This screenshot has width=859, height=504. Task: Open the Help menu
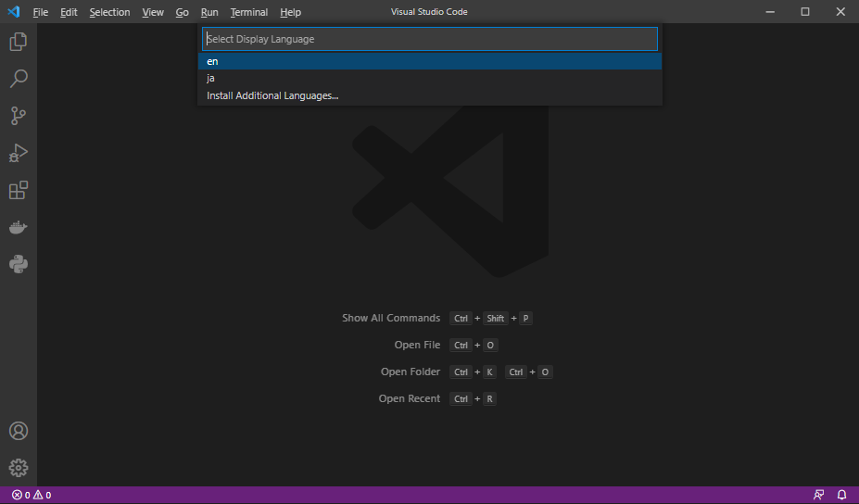[290, 12]
